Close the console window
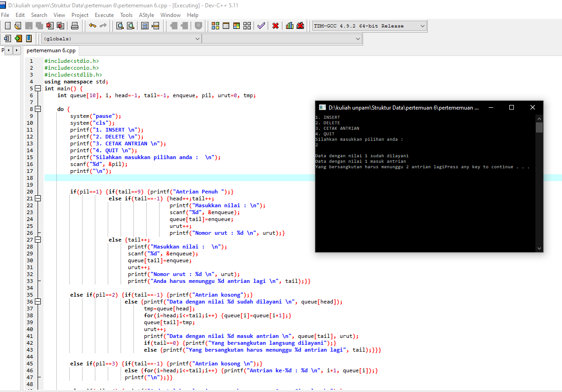The width and height of the screenshot is (562, 392). coord(533,107)
